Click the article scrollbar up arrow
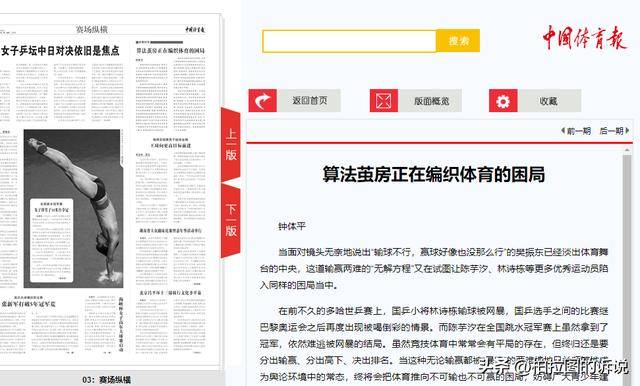Image resolution: width=640 pixels, height=386 pixels. (x=627, y=151)
